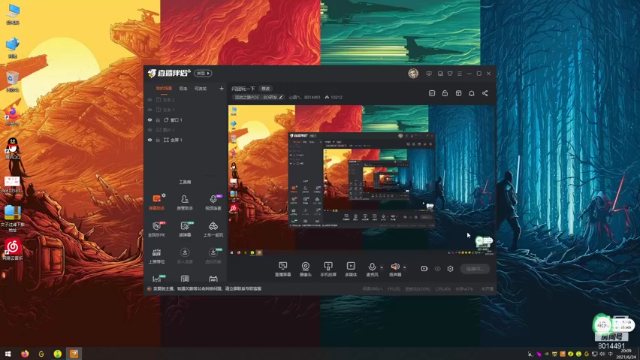Click the multimedia play source icon
Image resolution: width=640 pixels, height=360 pixels.
click(x=351, y=266)
